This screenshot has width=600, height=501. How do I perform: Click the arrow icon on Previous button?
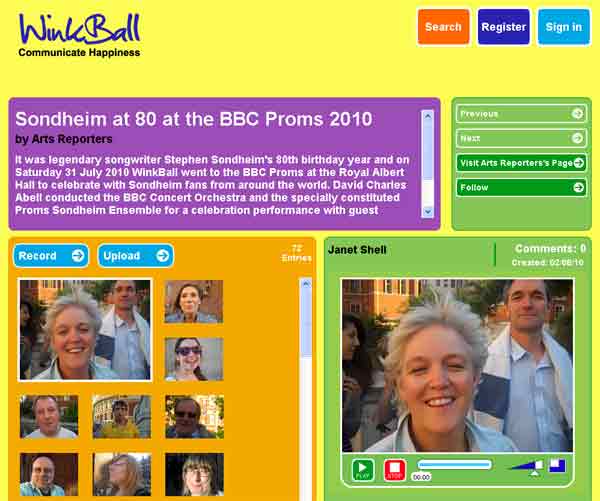(x=577, y=113)
